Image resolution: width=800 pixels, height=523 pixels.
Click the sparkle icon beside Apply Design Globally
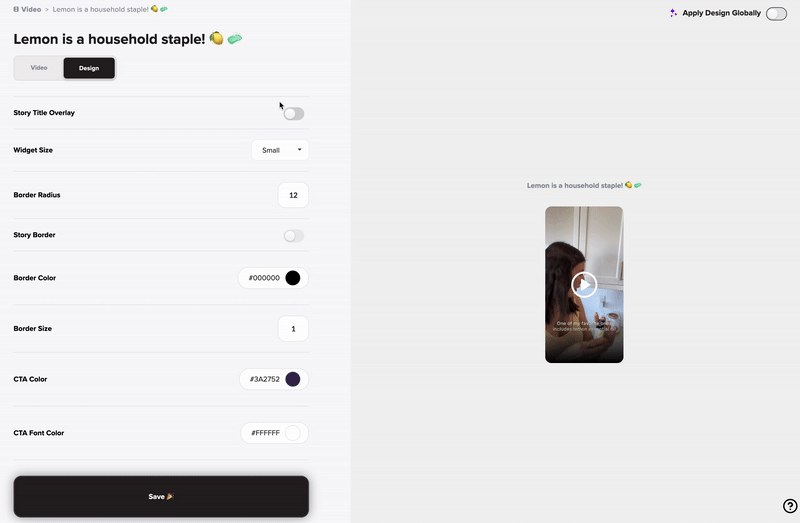(x=673, y=13)
